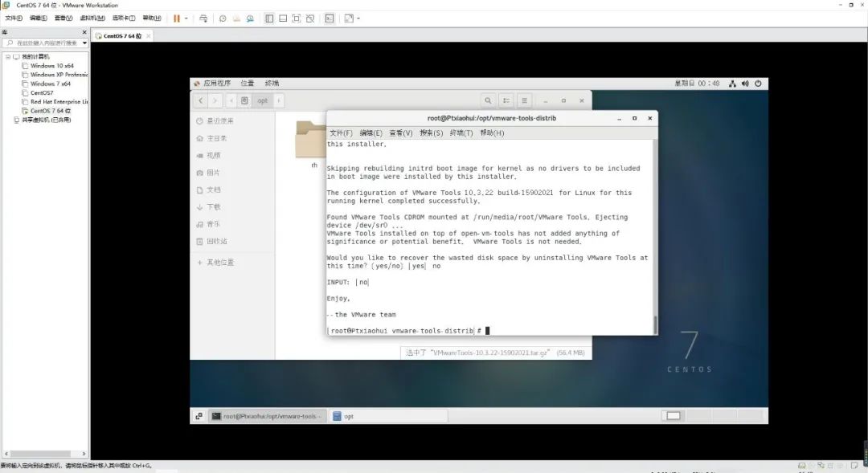
Task: Select Red Hat Enterprise Linux in the library
Action: point(55,102)
